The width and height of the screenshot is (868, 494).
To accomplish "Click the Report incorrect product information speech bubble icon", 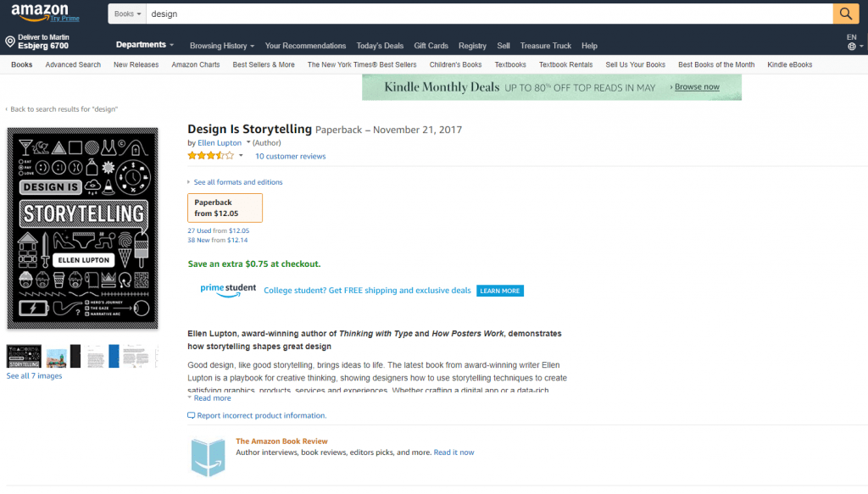I will click(192, 415).
